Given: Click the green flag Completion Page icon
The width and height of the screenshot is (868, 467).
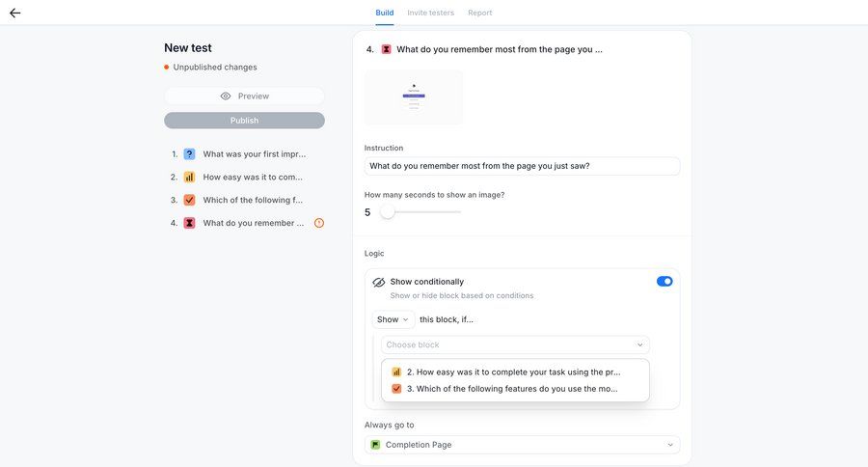Looking at the screenshot, I should (x=375, y=445).
